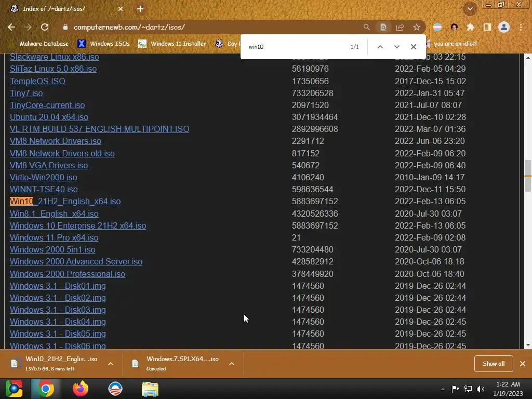Click the zoom magnifier icon in address bar

(x=366, y=27)
